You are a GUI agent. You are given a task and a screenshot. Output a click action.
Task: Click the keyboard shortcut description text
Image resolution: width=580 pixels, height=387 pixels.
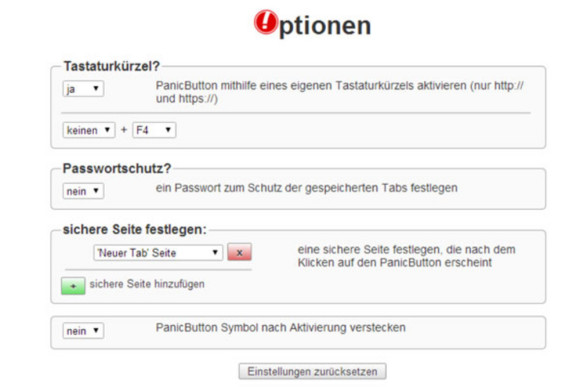tap(339, 92)
